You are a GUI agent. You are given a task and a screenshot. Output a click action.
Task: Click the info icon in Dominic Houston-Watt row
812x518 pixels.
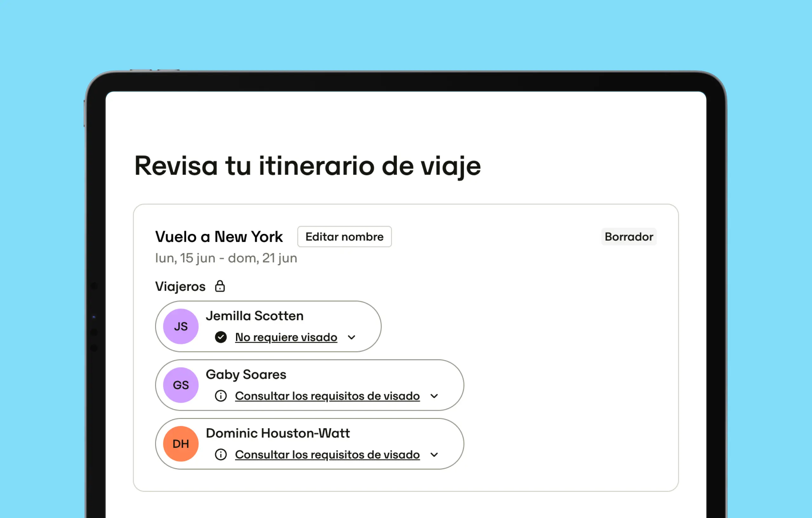click(221, 455)
